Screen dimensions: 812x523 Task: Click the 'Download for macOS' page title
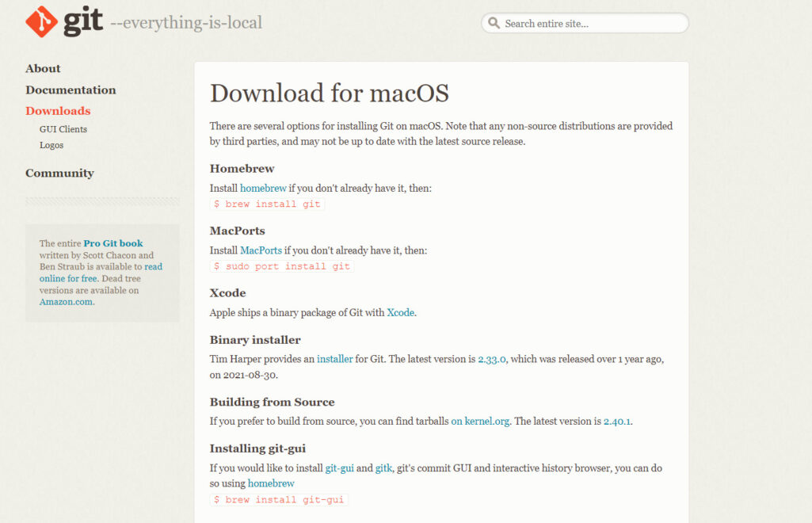(330, 94)
